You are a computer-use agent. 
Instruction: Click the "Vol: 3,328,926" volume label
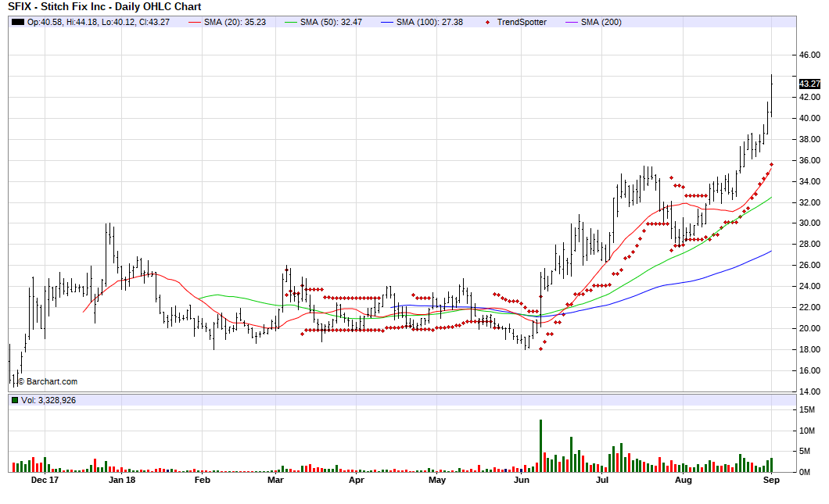[48, 400]
